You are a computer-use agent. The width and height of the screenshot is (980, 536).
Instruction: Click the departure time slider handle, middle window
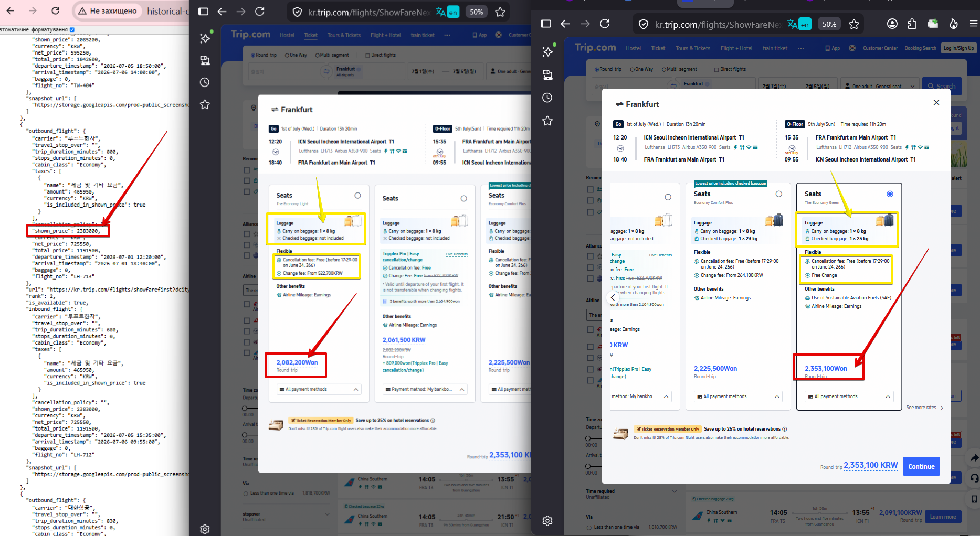click(245, 408)
